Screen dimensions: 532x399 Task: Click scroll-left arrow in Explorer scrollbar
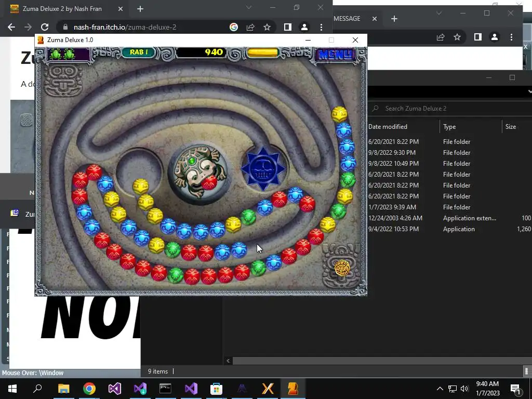tap(228, 361)
